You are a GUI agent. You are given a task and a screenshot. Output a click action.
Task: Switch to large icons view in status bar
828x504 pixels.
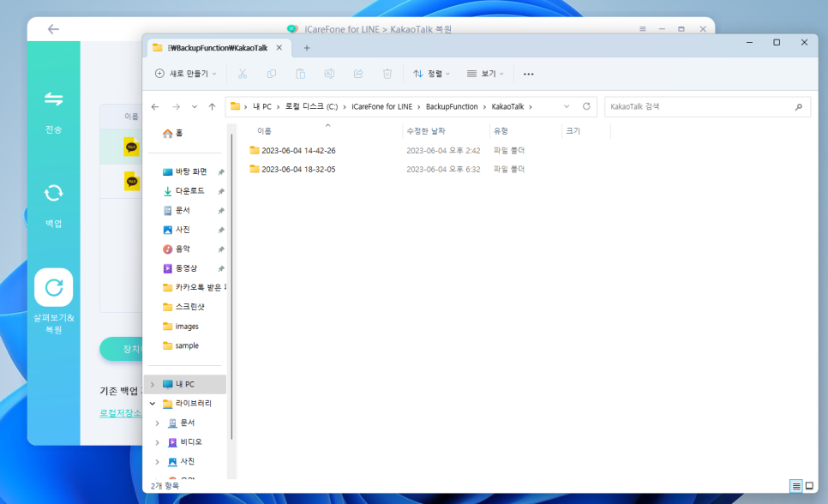pos(809,486)
